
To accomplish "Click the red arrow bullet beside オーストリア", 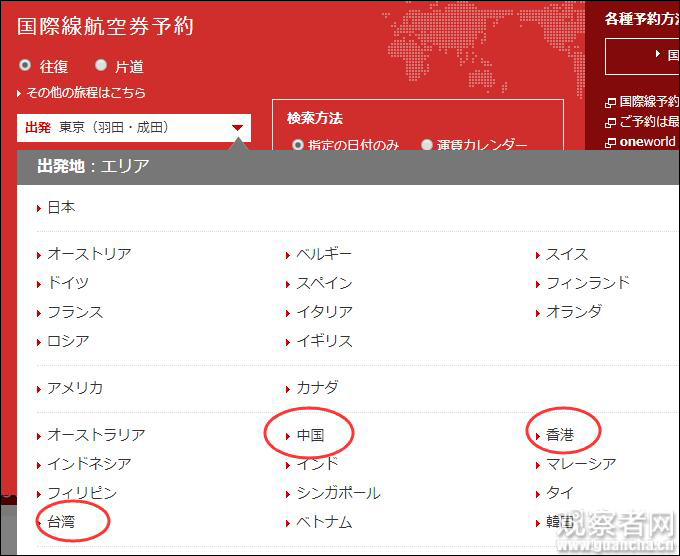I will 39,255.
